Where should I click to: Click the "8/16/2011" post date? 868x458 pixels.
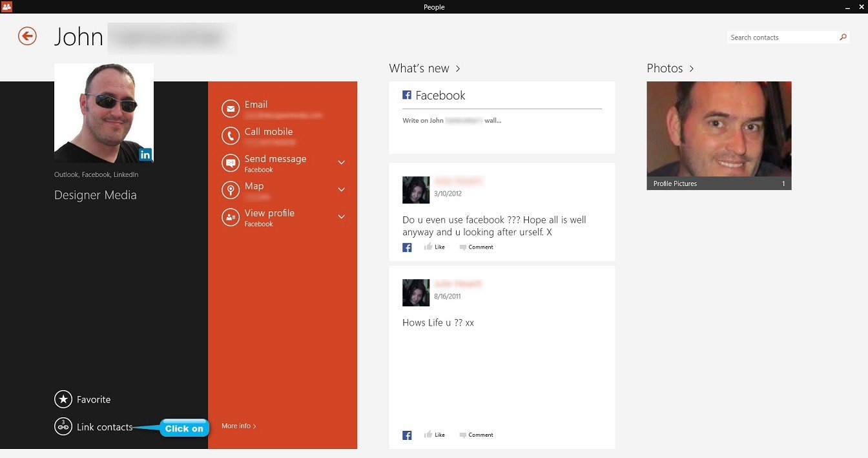(448, 296)
